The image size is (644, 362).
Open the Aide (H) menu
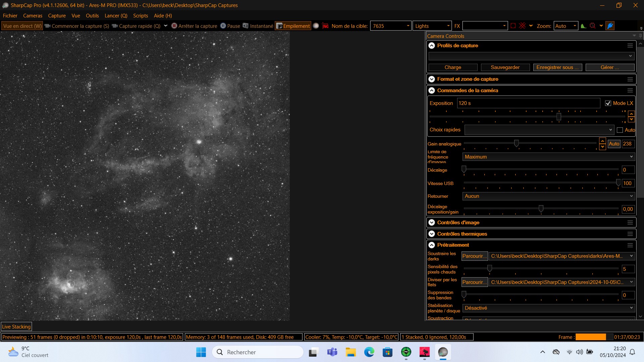click(163, 16)
